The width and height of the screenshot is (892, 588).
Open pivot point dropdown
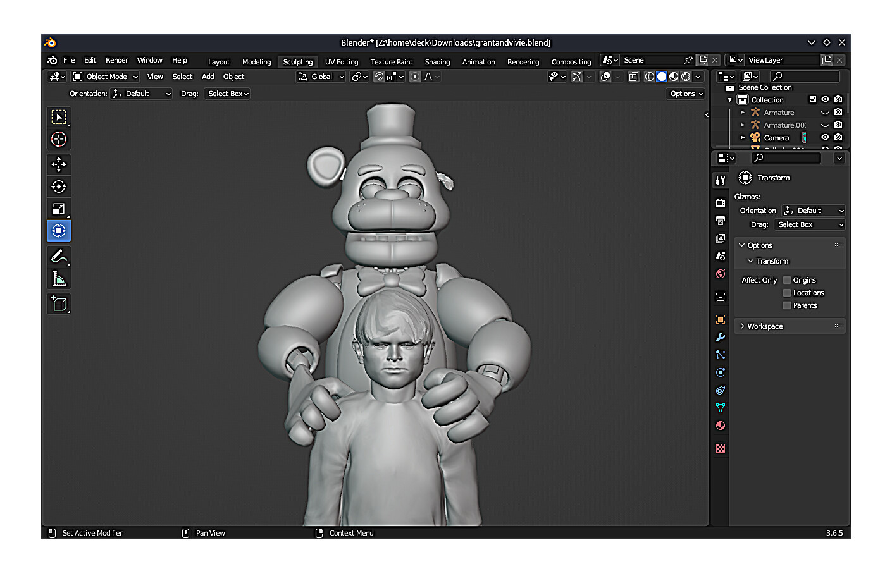pyautogui.click(x=359, y=77)
